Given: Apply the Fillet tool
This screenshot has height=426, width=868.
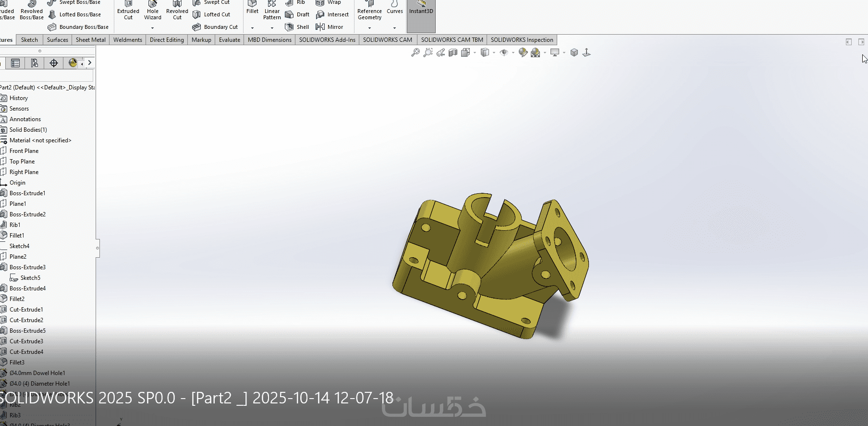Looking at the screenshot, I should [252, 8].
